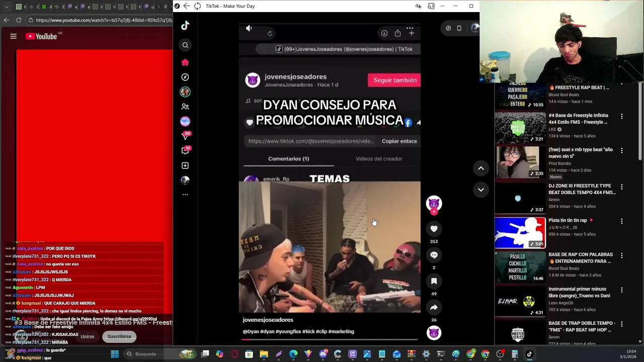
Task: Open options for #4 Base de Freestyle video
Action: pos(621,116)
